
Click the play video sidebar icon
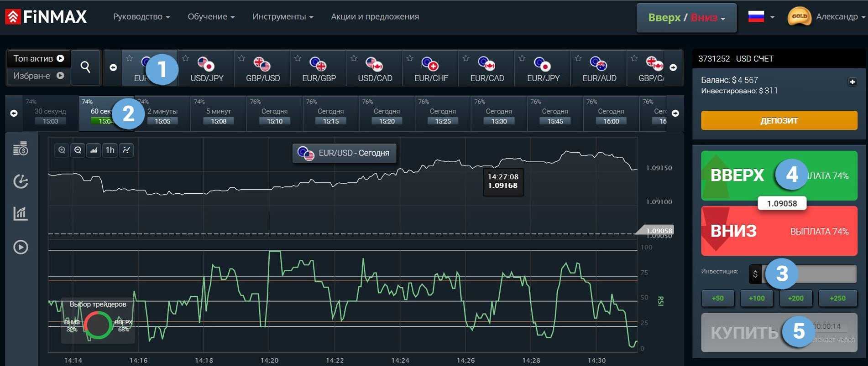coord(21,247)
